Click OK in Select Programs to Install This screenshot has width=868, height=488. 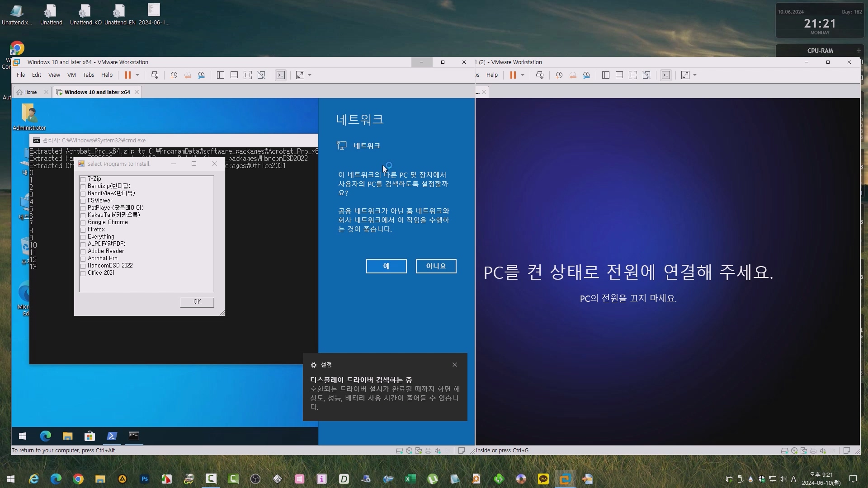(197, 302)
